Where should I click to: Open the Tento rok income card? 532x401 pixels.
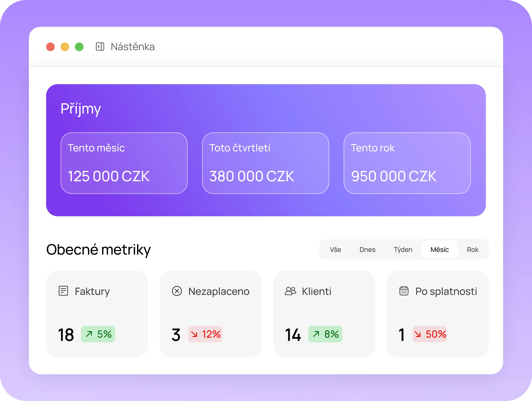(x=407, y=163)
